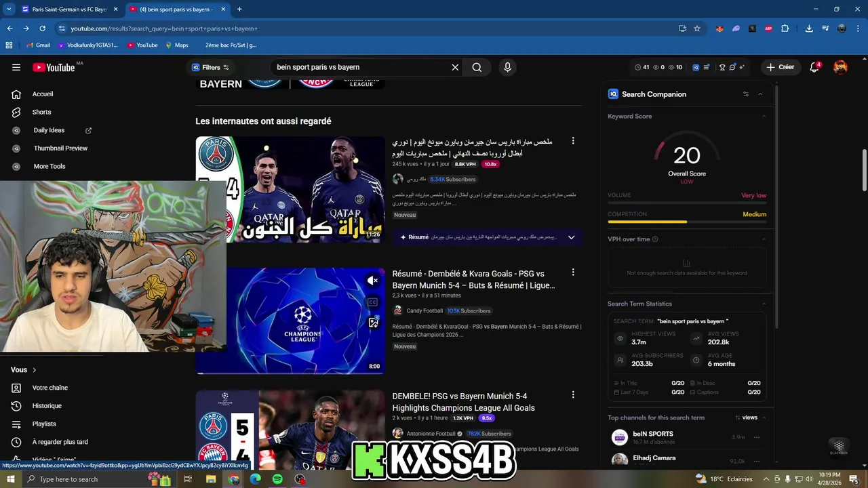
Task: Open the Maps bookmark
Action: [x=176, y=45]
